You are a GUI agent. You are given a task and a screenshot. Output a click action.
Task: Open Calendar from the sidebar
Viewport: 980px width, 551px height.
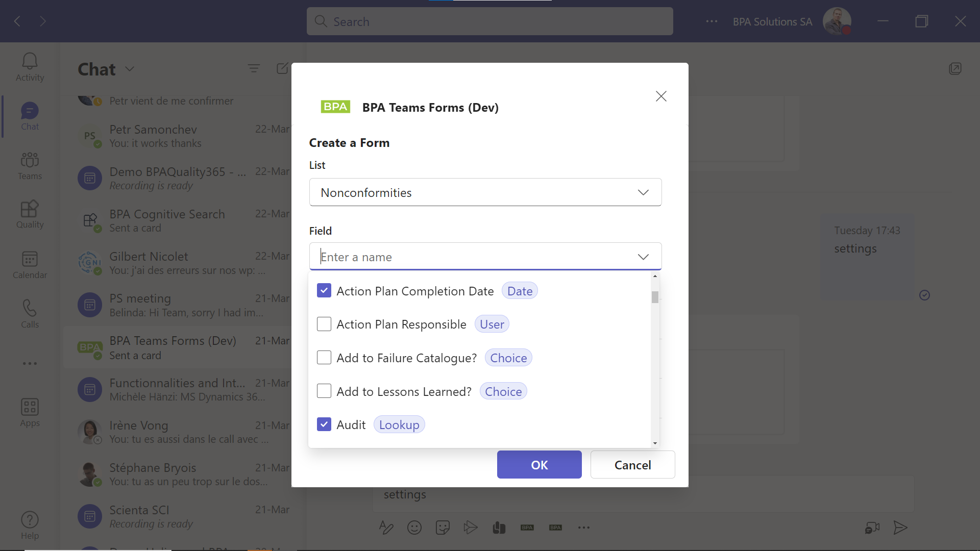coord(30,264)
